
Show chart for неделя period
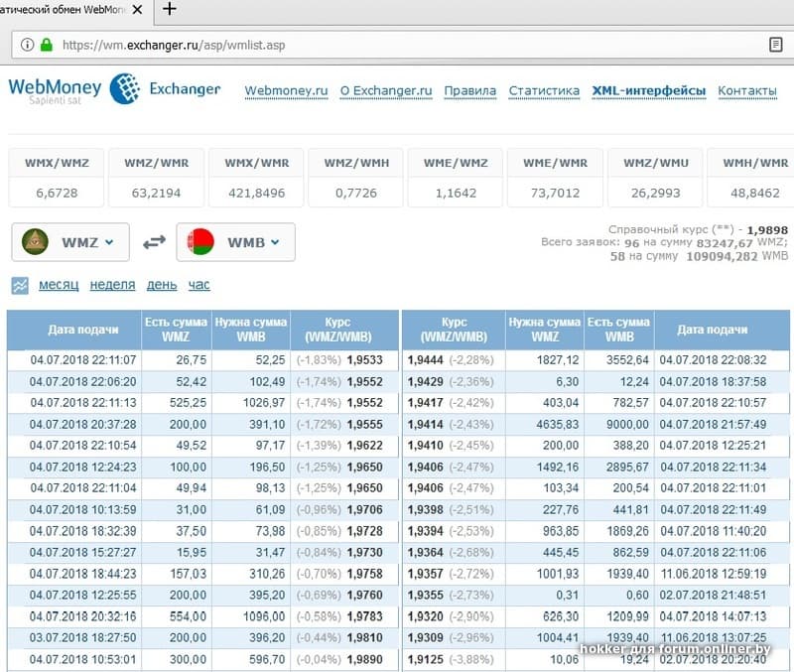coord(112,285)
